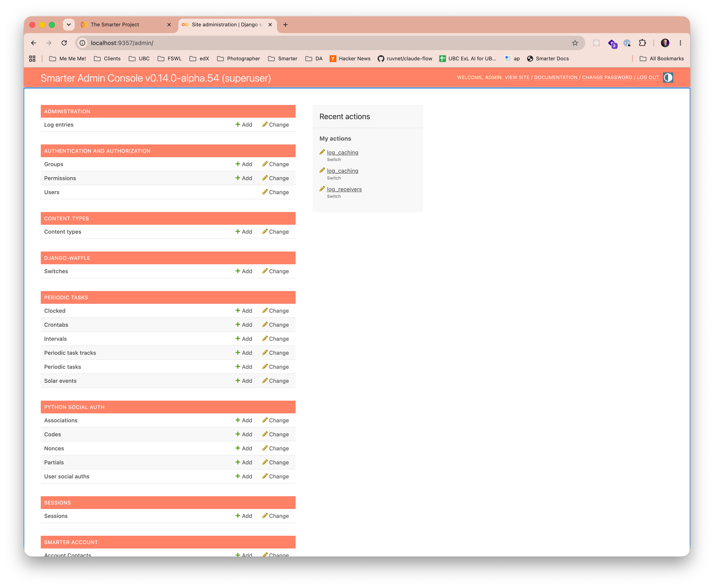
Task: Log out of the admin console
Action: point(648,78)
